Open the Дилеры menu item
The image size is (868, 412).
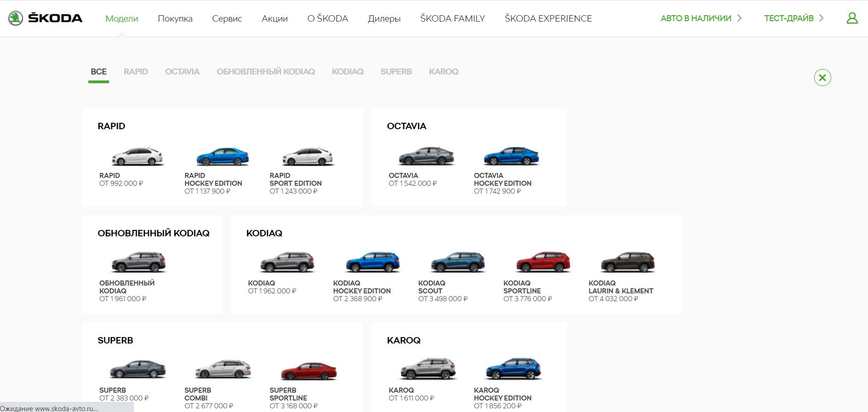384,18
